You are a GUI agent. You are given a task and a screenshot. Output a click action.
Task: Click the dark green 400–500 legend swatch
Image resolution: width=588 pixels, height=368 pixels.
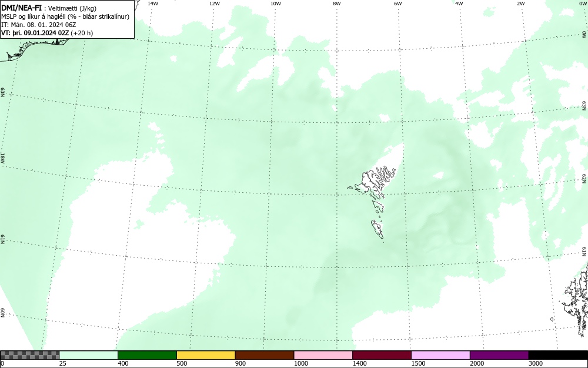(x=147, y=355)
